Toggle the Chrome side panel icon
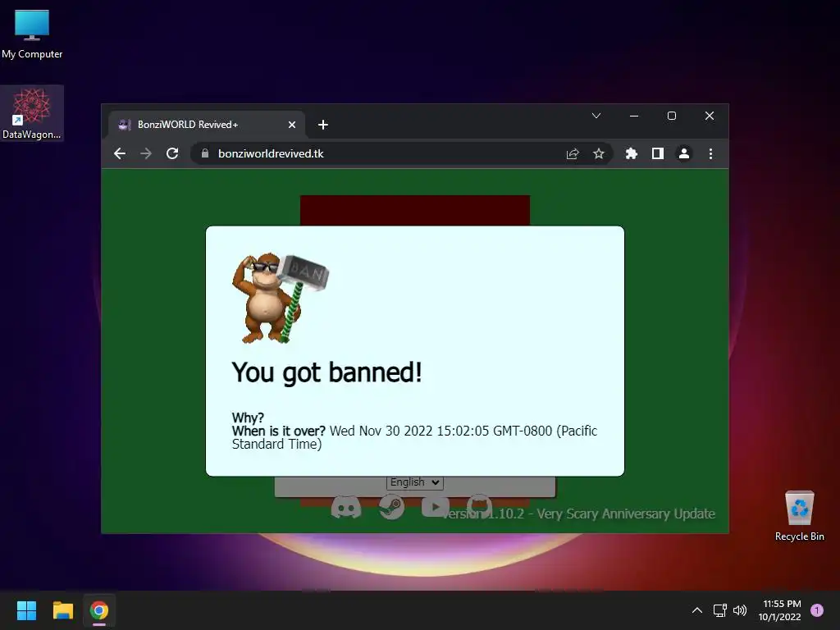Image resolution: width=840 pixels, height=630 pixels. coord(658,153)
